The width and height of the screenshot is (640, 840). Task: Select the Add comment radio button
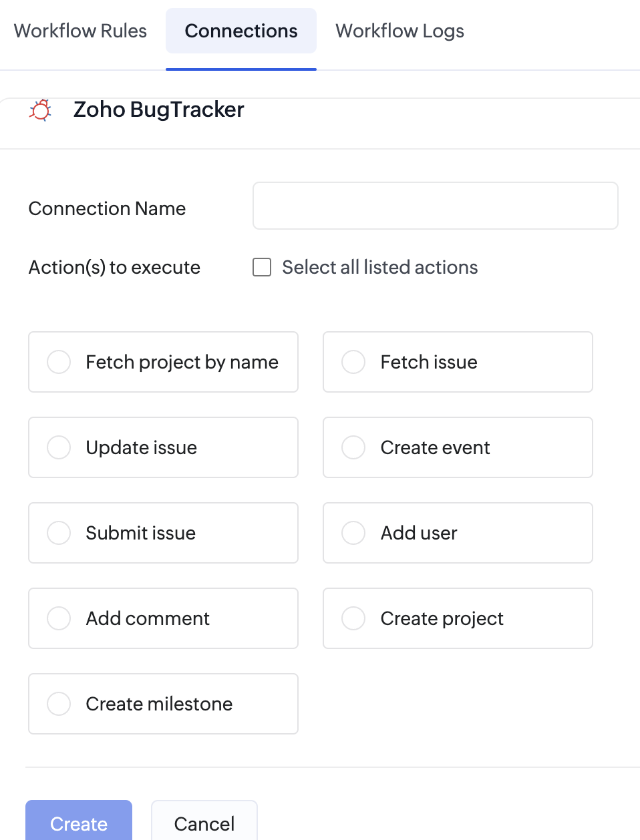pos(59,618)
